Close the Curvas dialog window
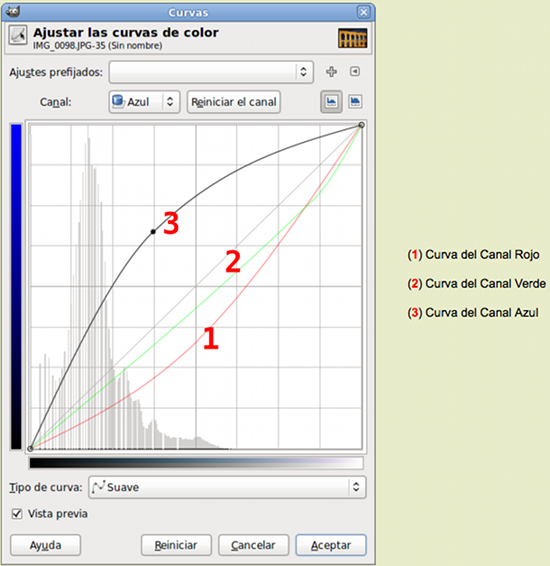 (363, 12)
